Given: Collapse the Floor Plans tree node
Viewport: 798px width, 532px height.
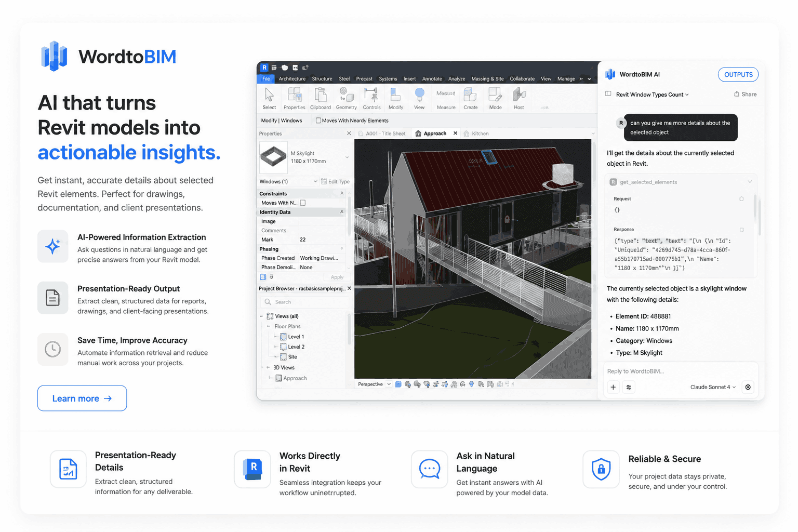Looking at the screenshot, I should (269, 326).
